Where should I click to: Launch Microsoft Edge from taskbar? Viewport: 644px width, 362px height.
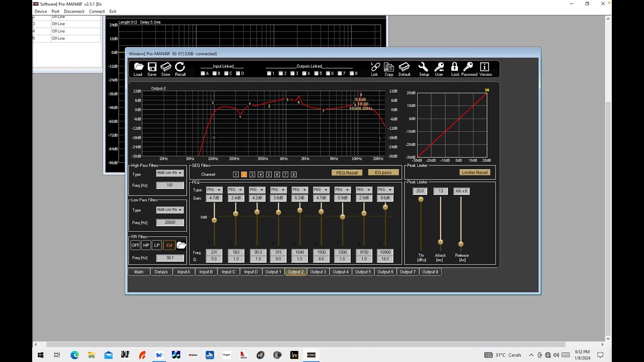pyautogui.click(x=74, y=355)
